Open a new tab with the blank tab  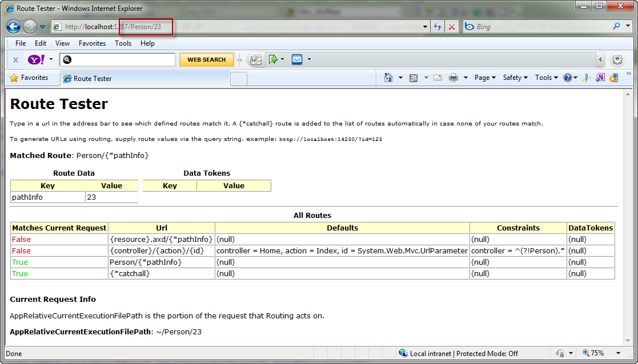[x=239, y=78]
